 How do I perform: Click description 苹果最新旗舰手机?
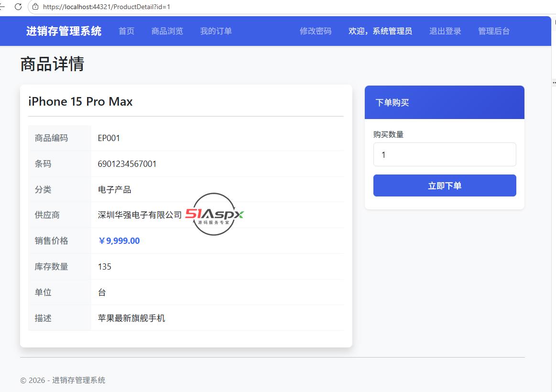[131, 318]
